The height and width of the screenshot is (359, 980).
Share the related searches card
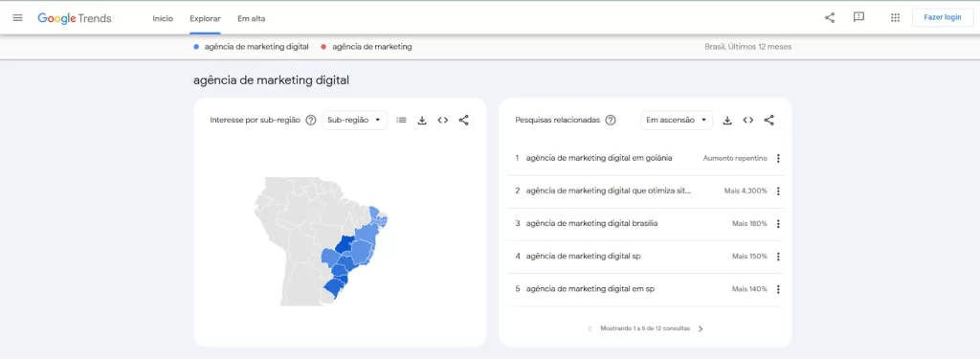click(769, 120)
